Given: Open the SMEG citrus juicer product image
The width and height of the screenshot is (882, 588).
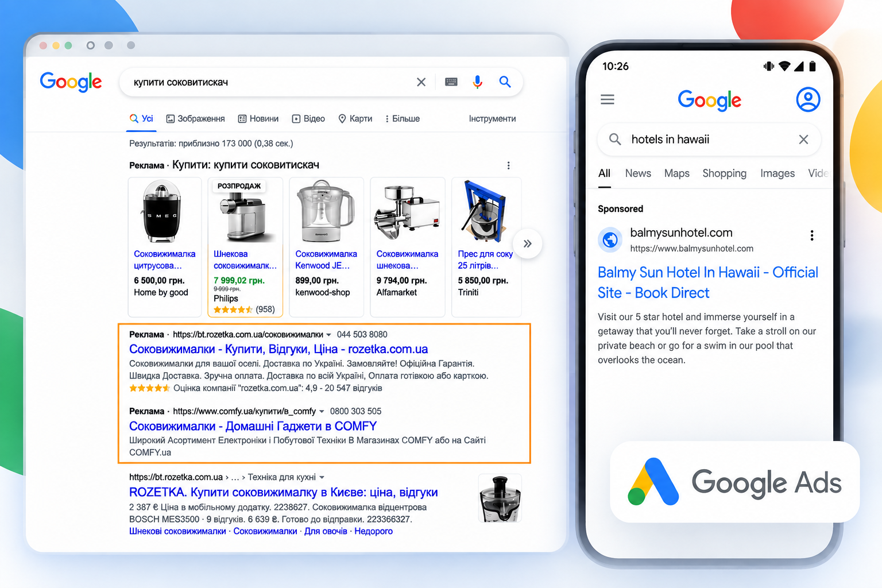Looking at the screenshot, I should [161, 211].
